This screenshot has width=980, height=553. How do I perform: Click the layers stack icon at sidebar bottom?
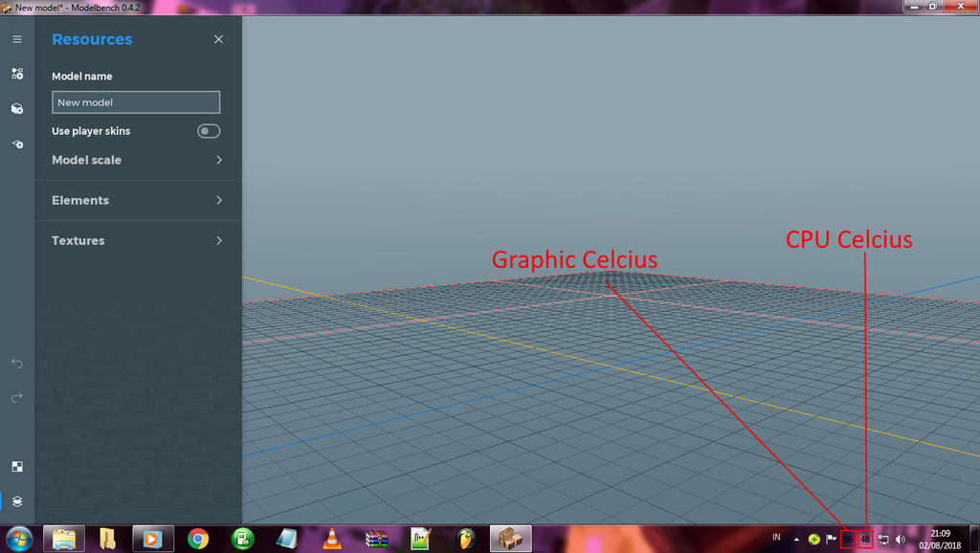pos(17,501)
